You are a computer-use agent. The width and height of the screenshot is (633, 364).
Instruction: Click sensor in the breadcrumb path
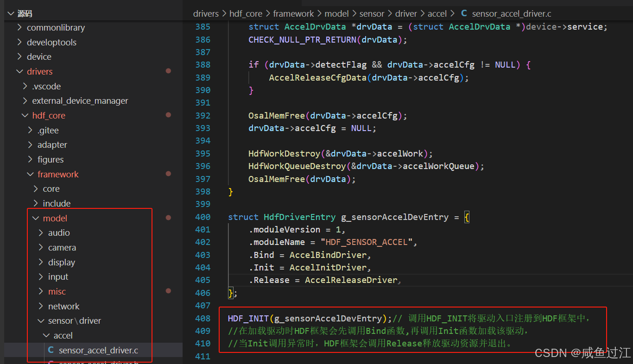[x=372, y=13]
